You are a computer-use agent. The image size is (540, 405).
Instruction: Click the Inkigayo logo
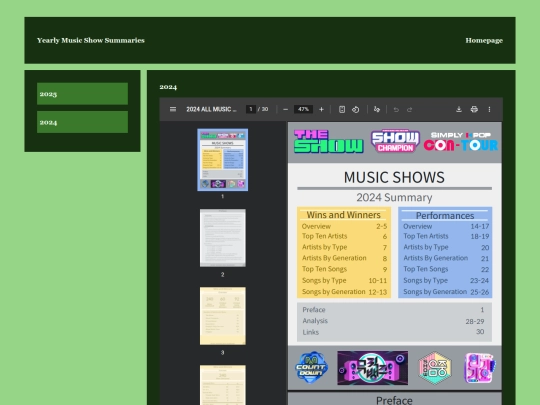pos(480,368)
